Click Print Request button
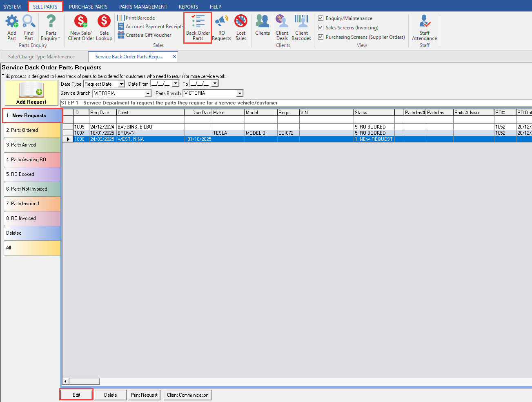This screenshot has width=532, height=402. tap(144, 395)
